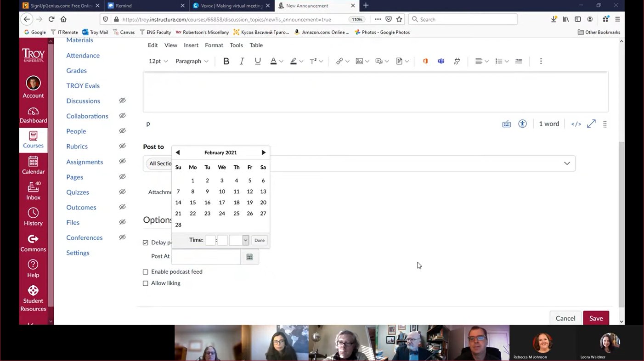
Task: Click Done in the date picker
Action: tap(260, 240)
